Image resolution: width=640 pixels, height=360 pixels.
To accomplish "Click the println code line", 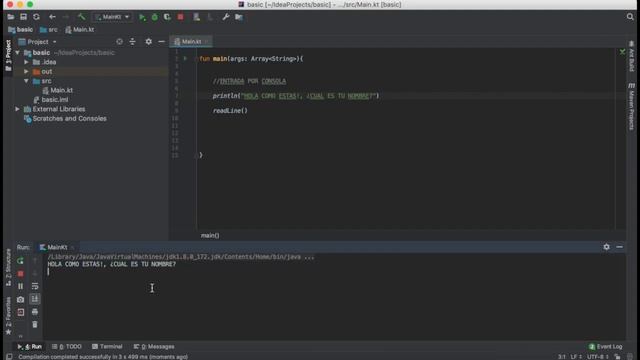I will click(296, 96).
